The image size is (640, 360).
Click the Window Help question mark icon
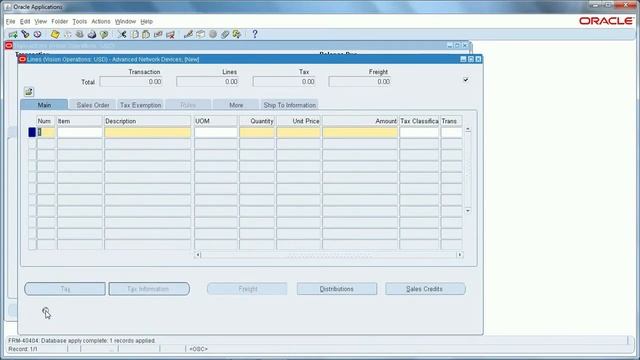tap(255, 35)
